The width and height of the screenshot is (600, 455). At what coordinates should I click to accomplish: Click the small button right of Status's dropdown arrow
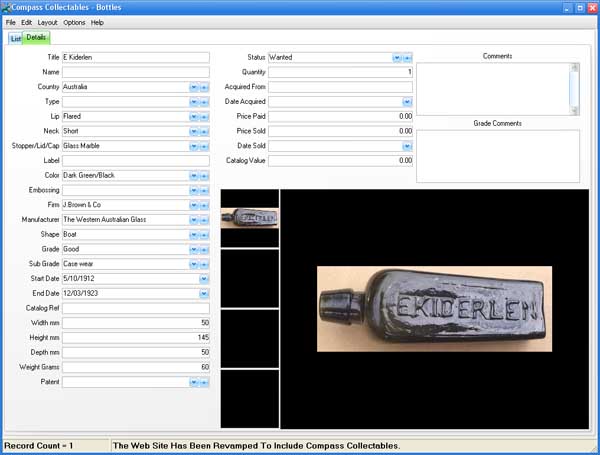coord(408,58)
